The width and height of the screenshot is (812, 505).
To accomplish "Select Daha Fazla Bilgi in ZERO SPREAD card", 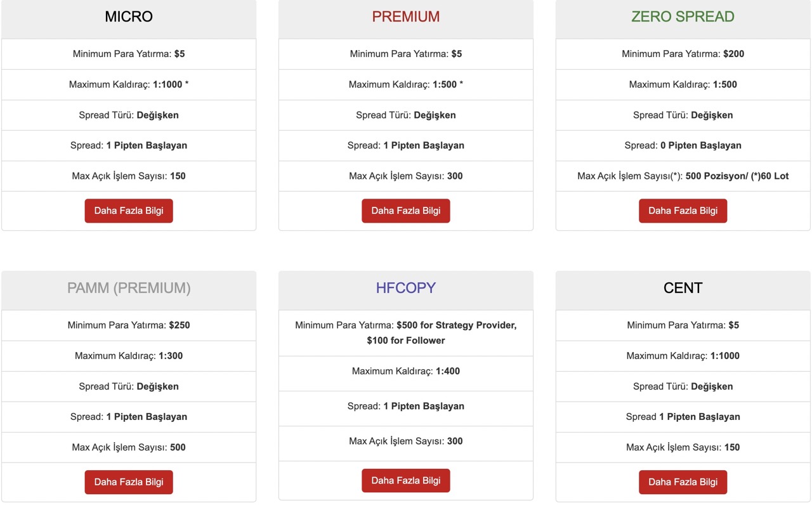I will coord(683,211).
